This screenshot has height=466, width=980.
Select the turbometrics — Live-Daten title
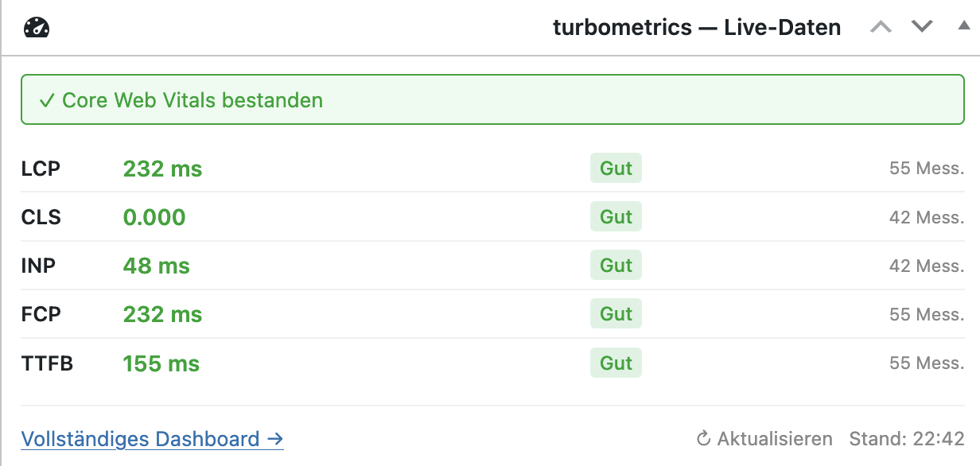698,27
